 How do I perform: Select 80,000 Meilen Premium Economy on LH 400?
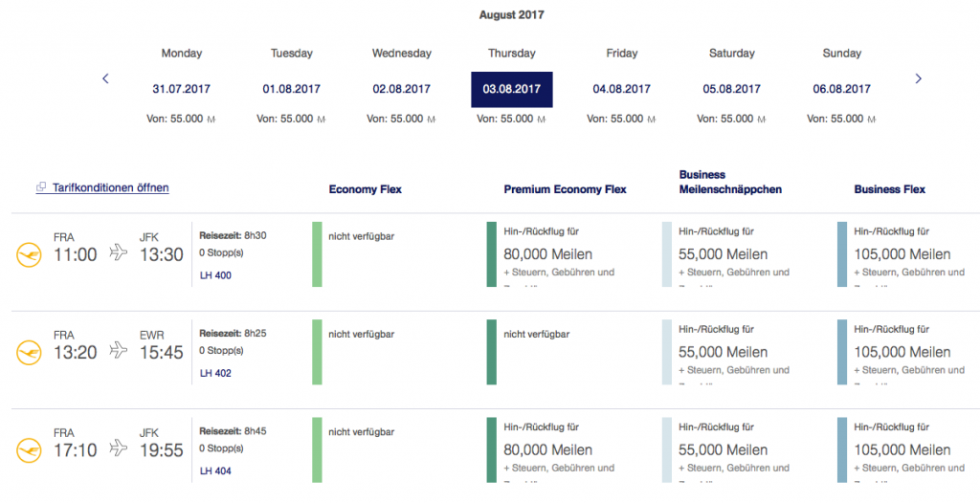(x=548, y=254)
